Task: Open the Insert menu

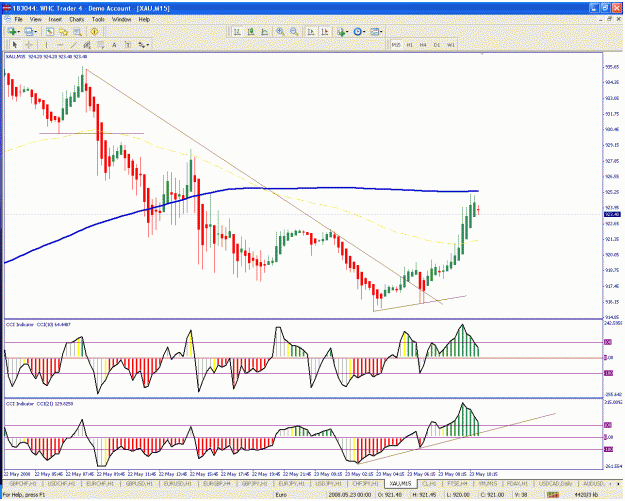Action: pos(55,19)
